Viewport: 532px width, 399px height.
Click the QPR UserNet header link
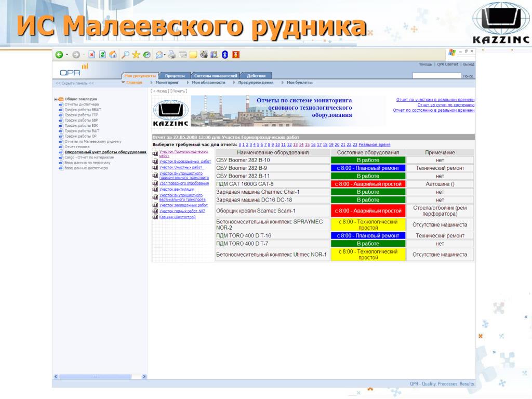click(x=447, y=64)
